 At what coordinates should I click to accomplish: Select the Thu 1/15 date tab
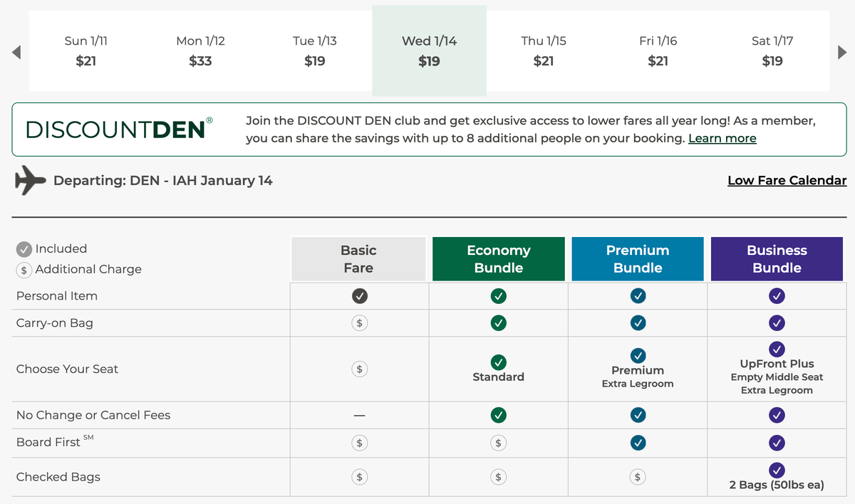tap(544, 51)
